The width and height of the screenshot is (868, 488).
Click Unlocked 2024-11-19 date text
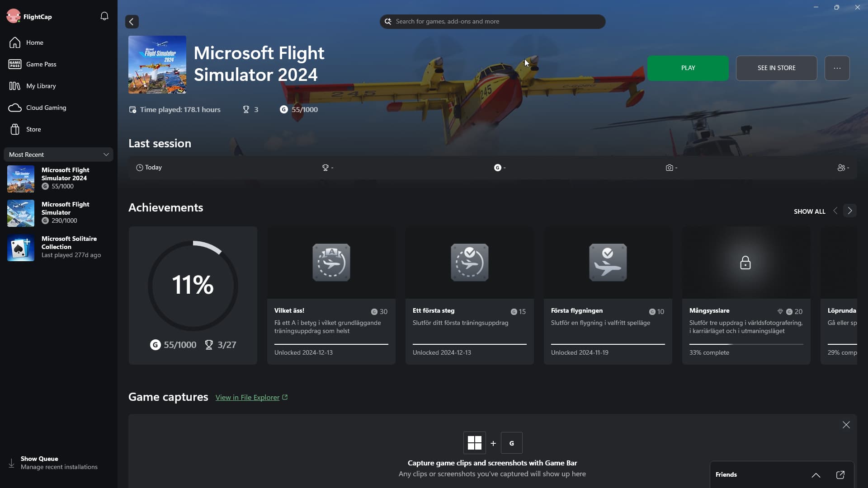pyautogui.click(x=580, y=352)
